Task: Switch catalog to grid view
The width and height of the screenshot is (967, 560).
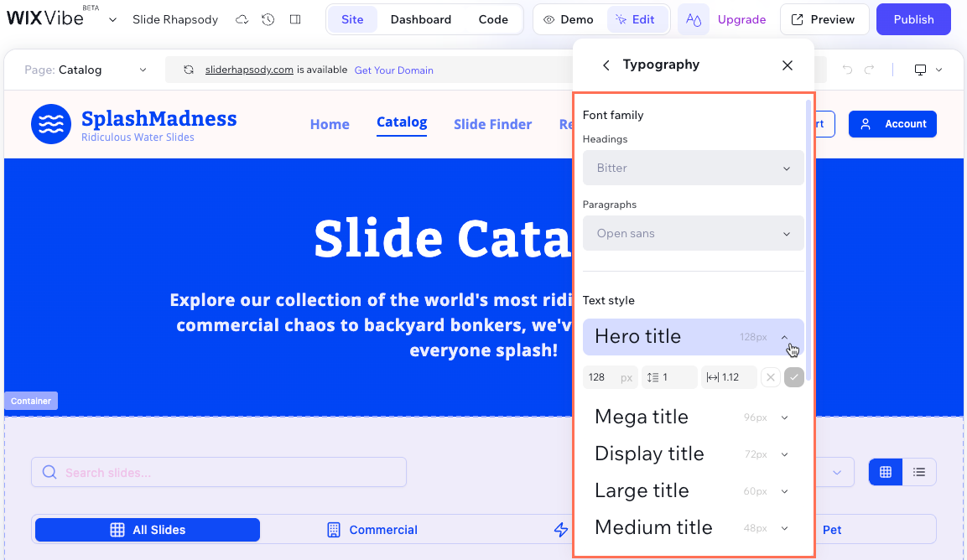Action: (x=885, y=472)
